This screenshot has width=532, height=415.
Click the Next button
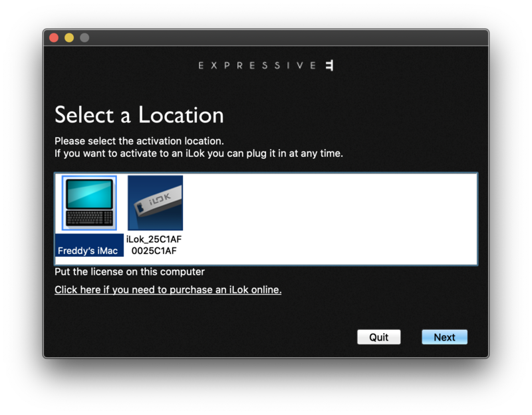444,337
